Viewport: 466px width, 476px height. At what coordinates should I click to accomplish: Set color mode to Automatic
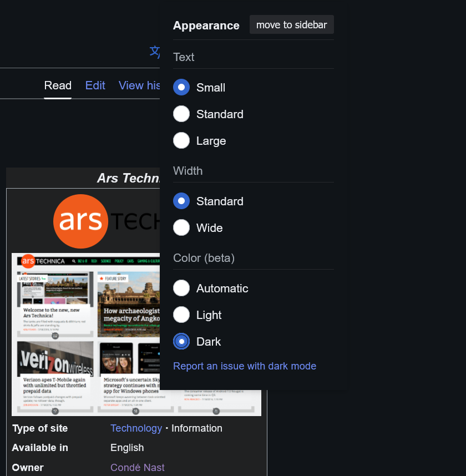coord(181,288)
